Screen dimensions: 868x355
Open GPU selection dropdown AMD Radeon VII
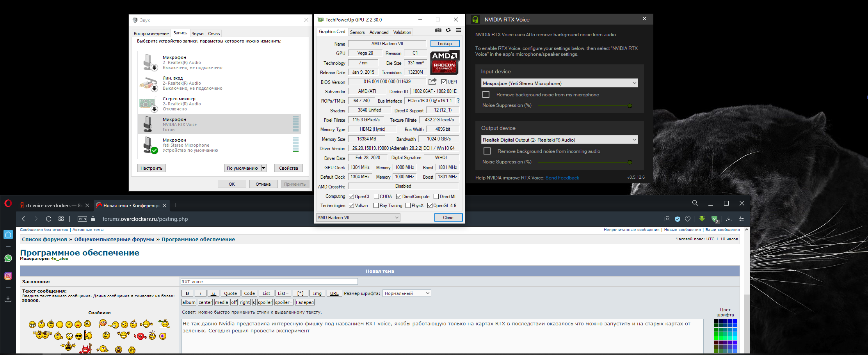[358, 218]
